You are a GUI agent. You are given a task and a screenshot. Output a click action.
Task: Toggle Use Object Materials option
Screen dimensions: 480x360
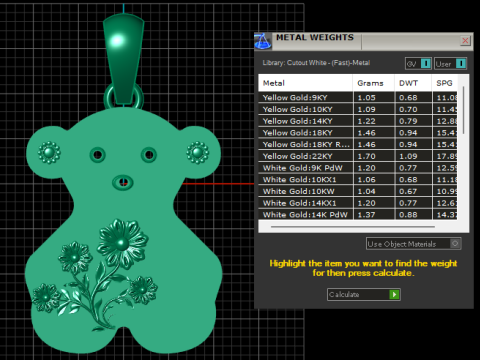click(413, 244)
